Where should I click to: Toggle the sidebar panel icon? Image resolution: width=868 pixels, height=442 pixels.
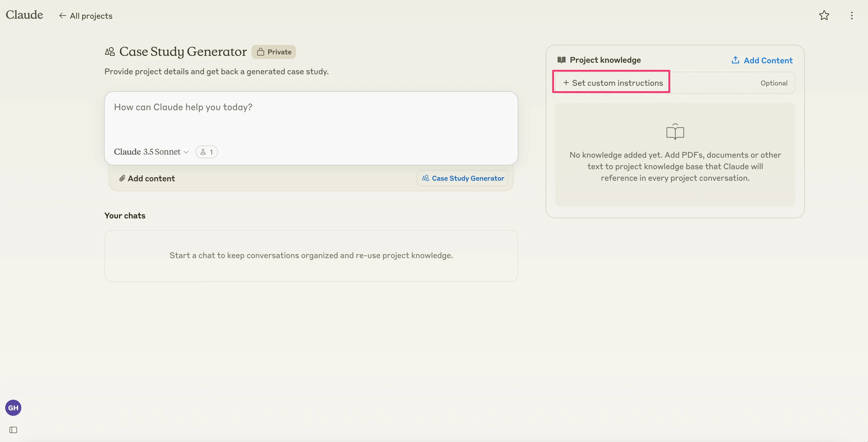pyautogui.click(x=13, y=430)
